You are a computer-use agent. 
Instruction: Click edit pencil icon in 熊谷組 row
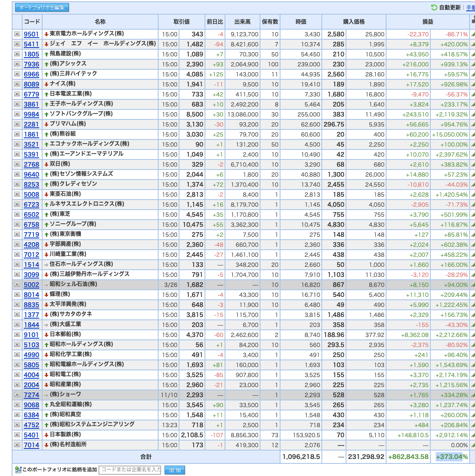point(473,134)
